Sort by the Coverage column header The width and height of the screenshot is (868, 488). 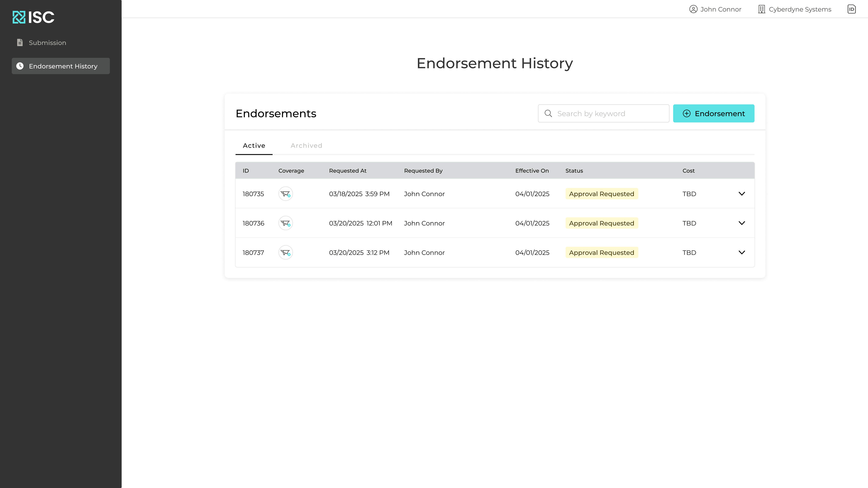(x=291, y=171)
